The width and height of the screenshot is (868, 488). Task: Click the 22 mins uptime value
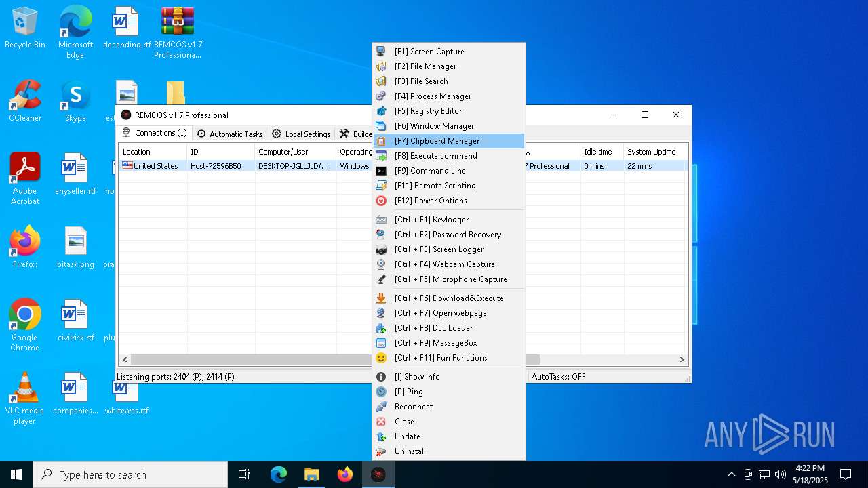click(x=639, y=166)
